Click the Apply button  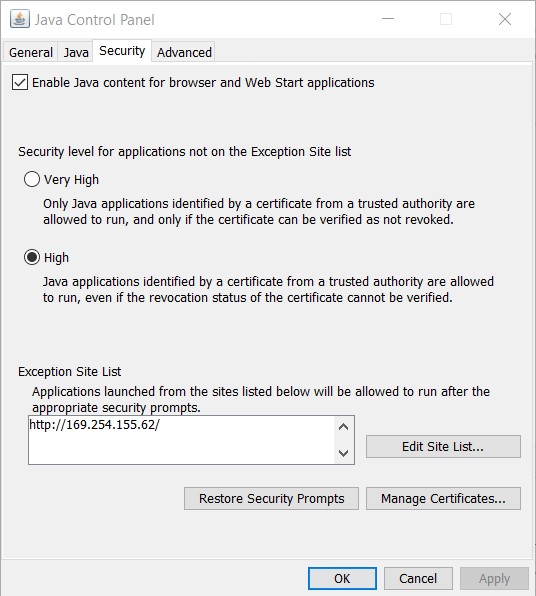[x=494, y=579]
